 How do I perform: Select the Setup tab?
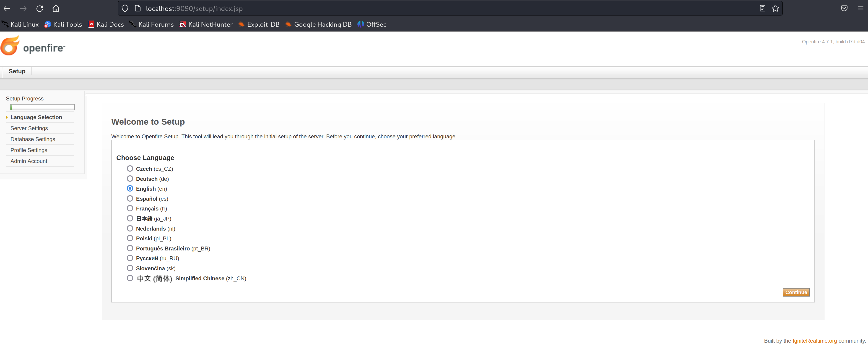(x=17, y=71)
